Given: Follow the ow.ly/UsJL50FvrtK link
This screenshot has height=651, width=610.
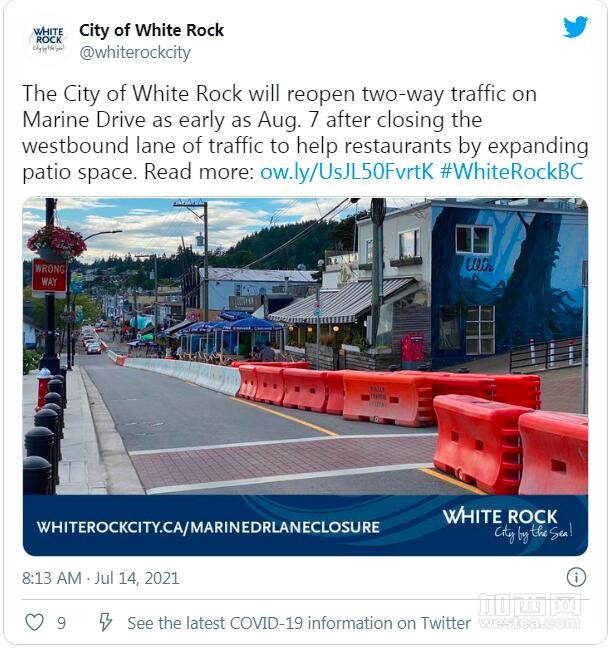Looking at the screenshot, I should (347, 172).
